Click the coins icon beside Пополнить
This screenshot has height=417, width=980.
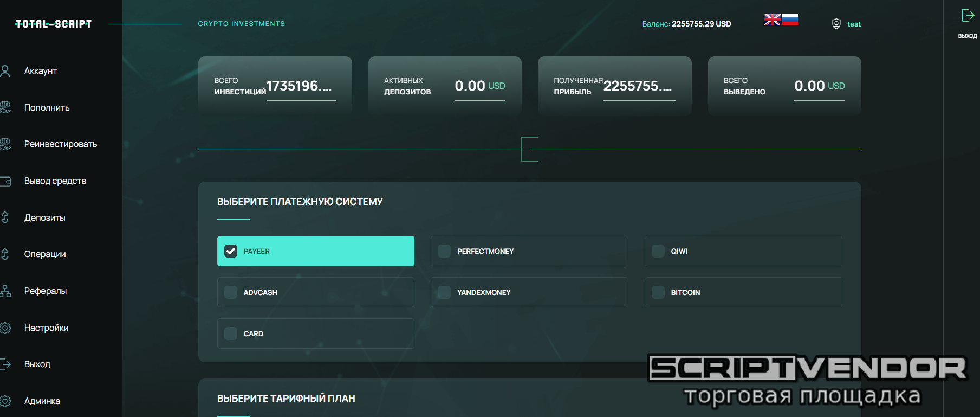(5, 107)
